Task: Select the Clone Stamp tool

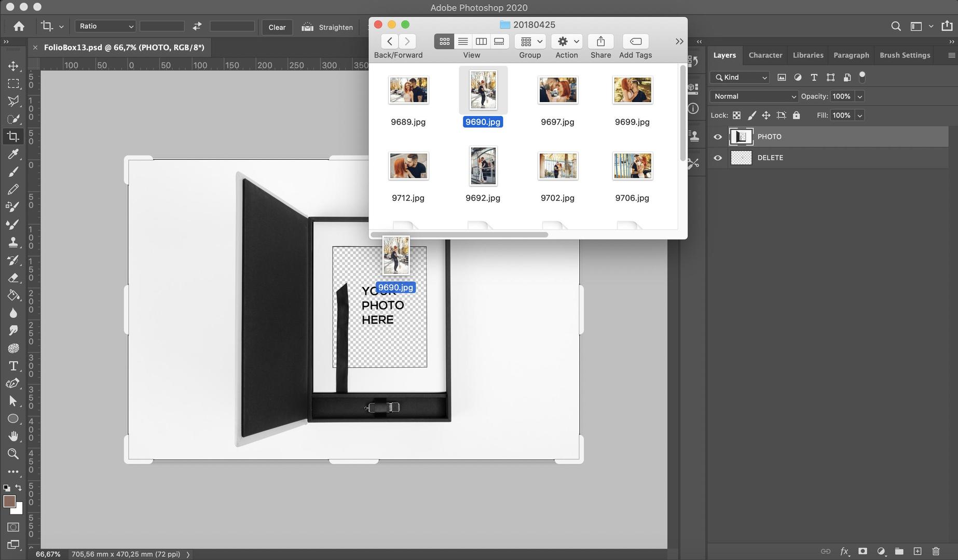Action: (13, 242)
